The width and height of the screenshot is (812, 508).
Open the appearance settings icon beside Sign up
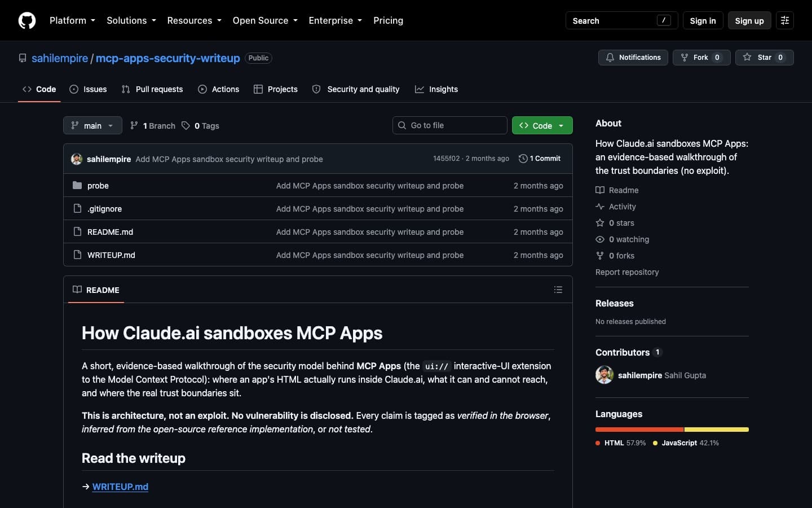click(785, 20)
